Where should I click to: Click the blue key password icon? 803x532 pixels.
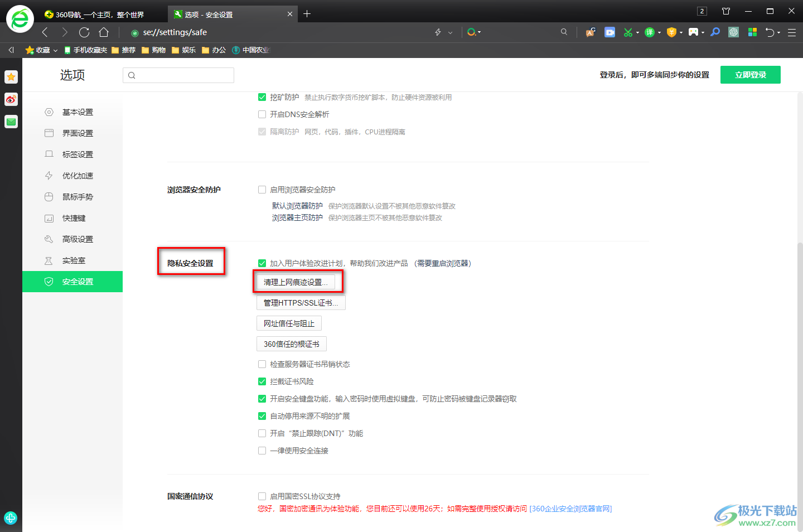click(715, 32)
